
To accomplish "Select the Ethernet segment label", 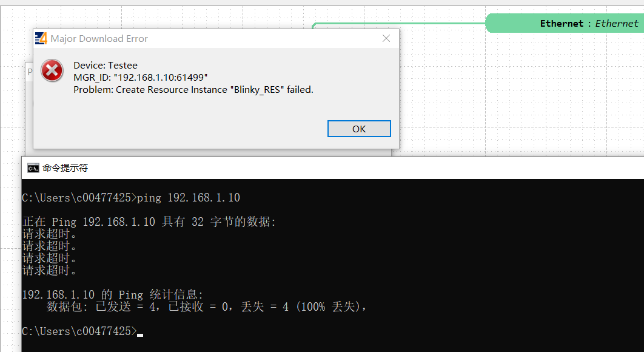I will [589, 24].
